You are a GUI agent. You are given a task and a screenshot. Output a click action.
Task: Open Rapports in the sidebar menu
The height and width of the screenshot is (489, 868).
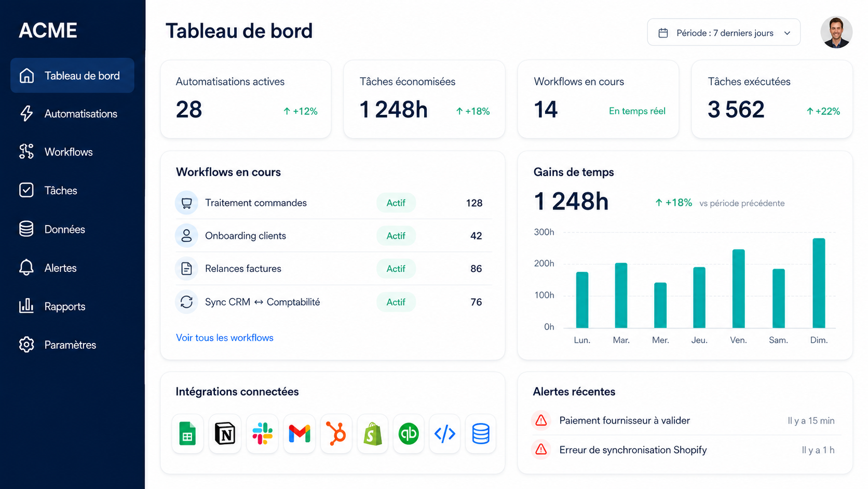(72, 306)
